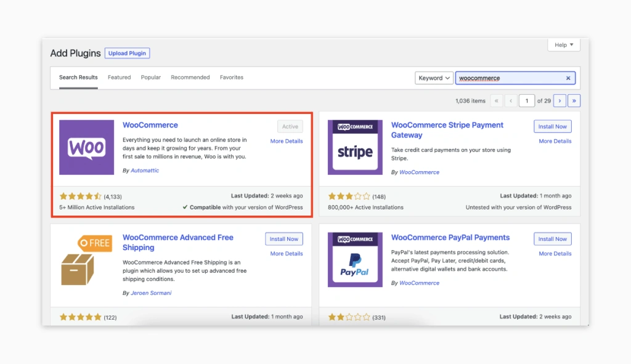Click the page number input field
This screenshot has width=631, height=364.
pyautogui.click(x=527, y=100)
